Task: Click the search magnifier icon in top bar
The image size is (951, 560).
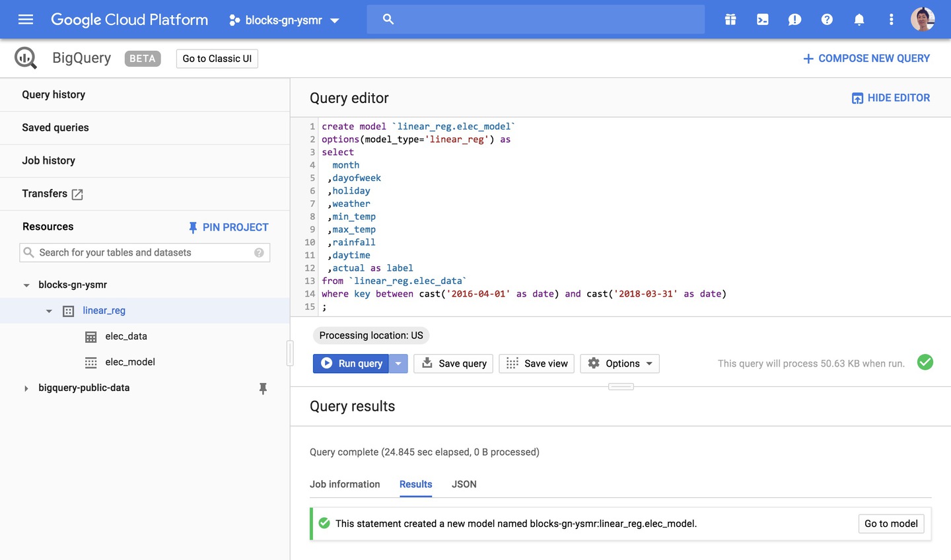Action: tap(388, 20)
